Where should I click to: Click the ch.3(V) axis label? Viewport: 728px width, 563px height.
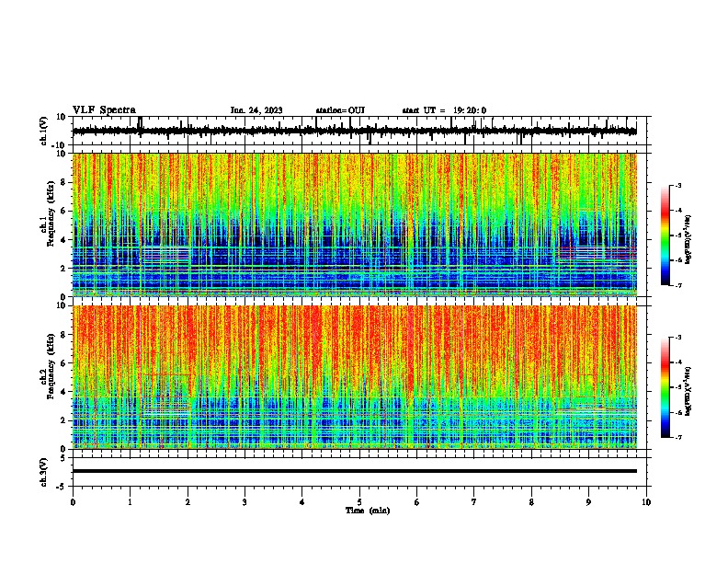pyautogui.click(x=44, y=472)
